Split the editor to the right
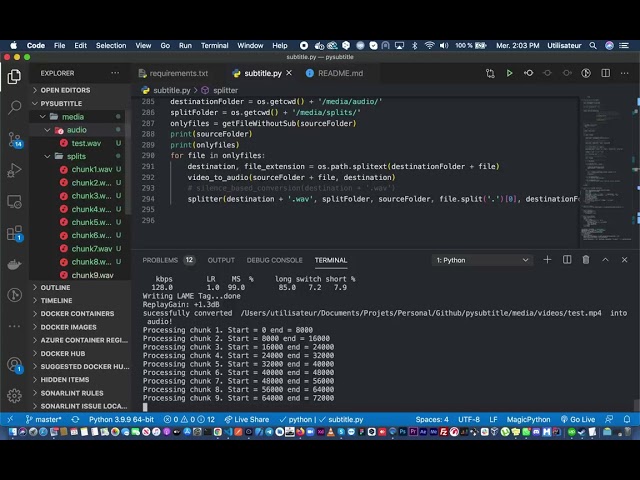 click(x=606, y=73)
